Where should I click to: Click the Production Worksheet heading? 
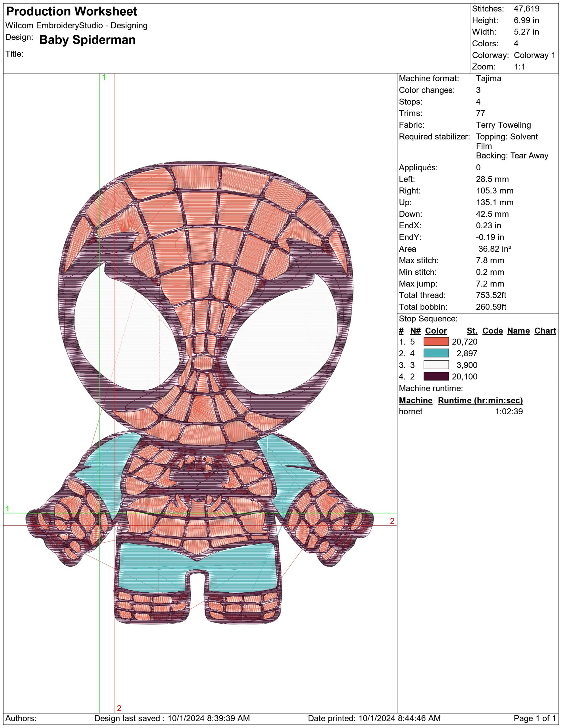point(71,12)
